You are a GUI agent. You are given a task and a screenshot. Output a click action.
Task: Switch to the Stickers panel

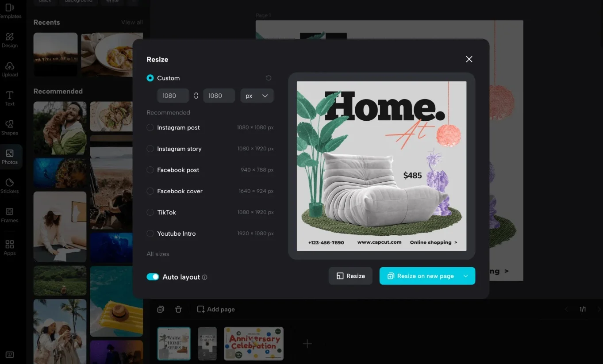pyautogui.click(x=10, y=185)
